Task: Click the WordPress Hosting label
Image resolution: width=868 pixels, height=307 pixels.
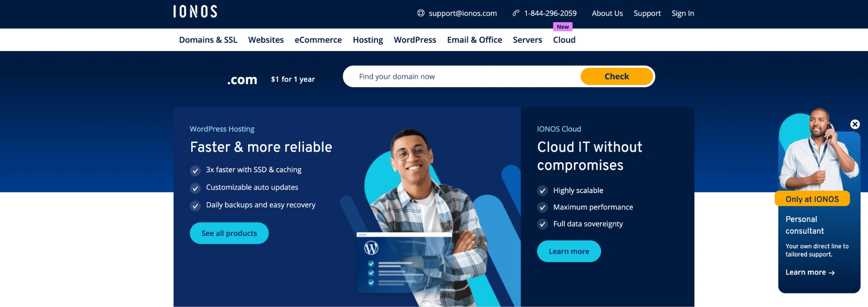Action: (222, 129)
